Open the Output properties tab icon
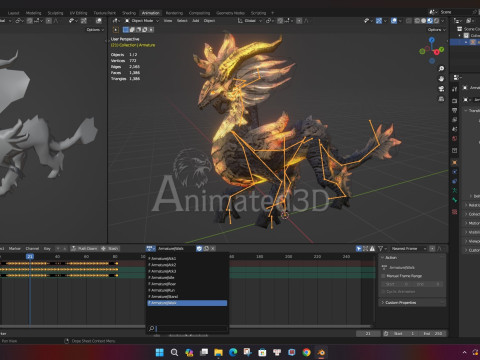Viewport: 480px width, 360px height. click(x=455, y=110)
